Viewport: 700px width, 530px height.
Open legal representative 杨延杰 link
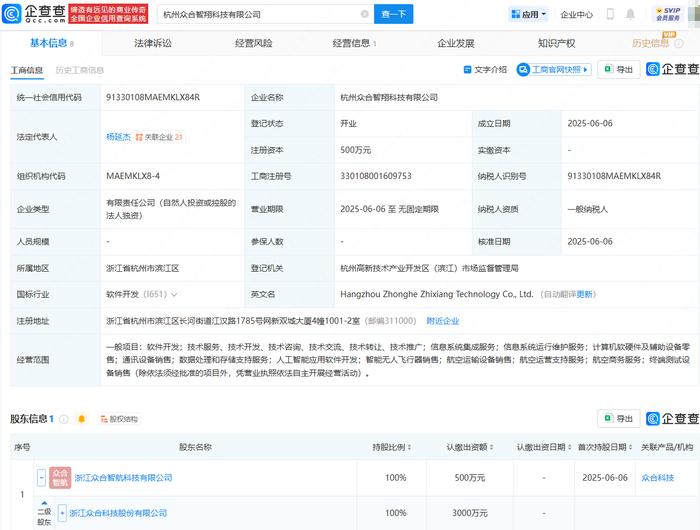coord(118,137)
